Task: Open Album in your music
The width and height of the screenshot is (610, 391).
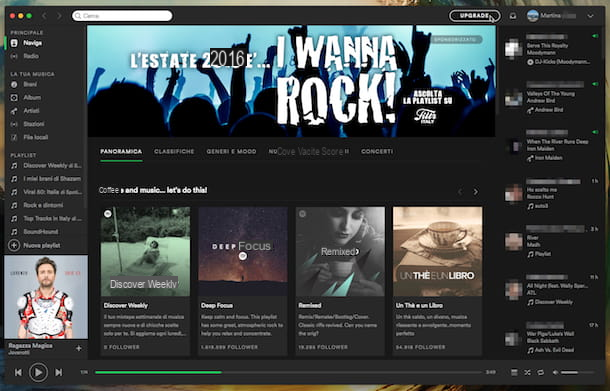Action: click(32, 97)
